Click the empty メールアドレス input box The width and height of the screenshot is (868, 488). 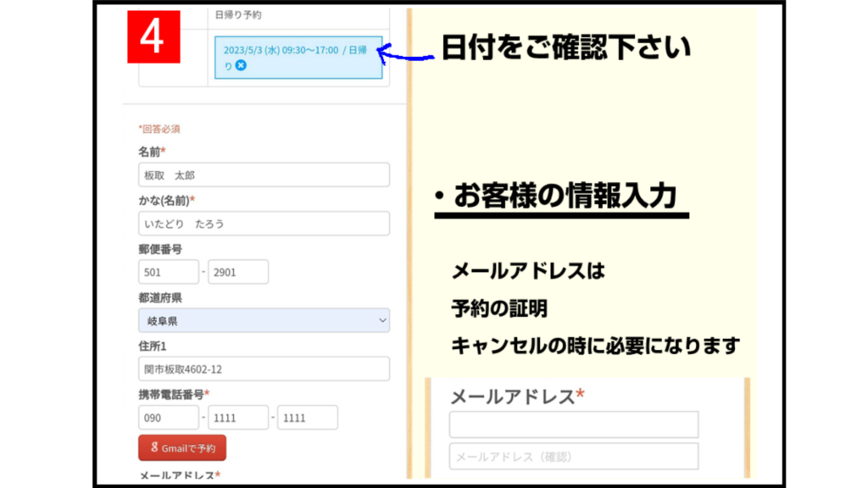[x=574, y=424]
